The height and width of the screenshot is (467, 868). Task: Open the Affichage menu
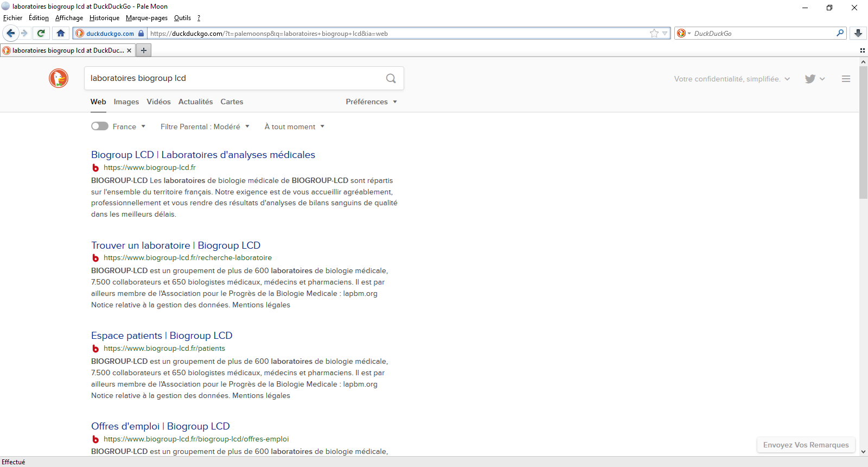pos(69,18)
